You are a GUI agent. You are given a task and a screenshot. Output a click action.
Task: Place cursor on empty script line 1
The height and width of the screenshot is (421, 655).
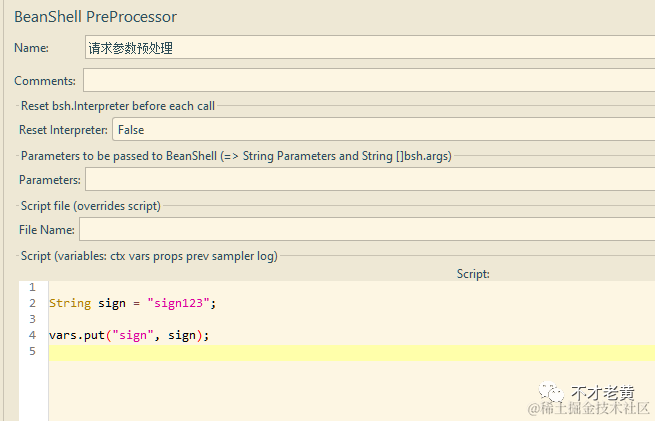coord(352,287)
